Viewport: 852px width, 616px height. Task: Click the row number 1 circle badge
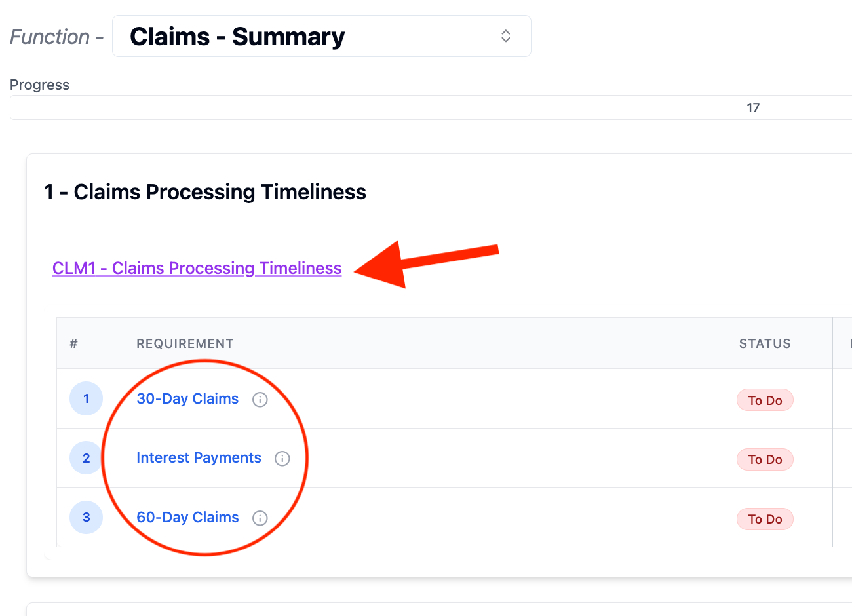(x=86, y=398)
